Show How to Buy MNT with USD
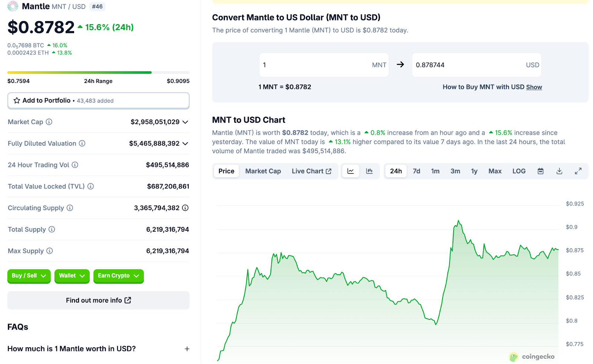593x364 pixels. 534,87
